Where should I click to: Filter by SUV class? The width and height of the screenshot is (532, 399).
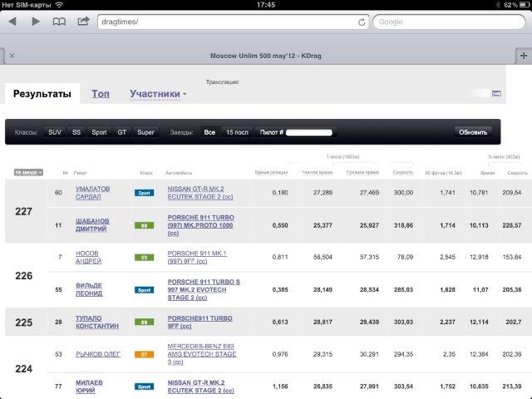tap(55, 132)
